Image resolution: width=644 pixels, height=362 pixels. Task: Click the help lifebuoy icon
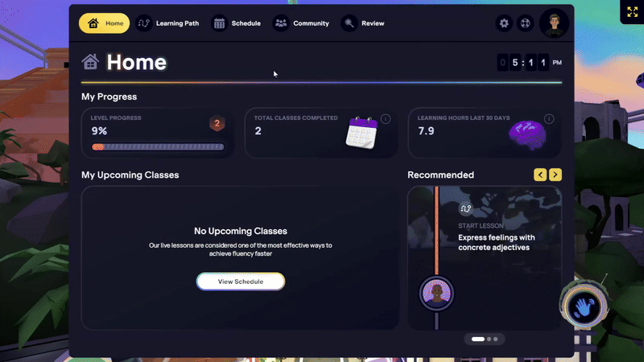[x=525, y=23]
